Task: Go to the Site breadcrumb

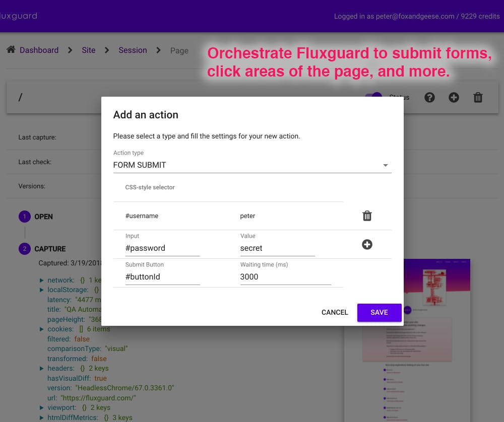Action: [88, 50]
